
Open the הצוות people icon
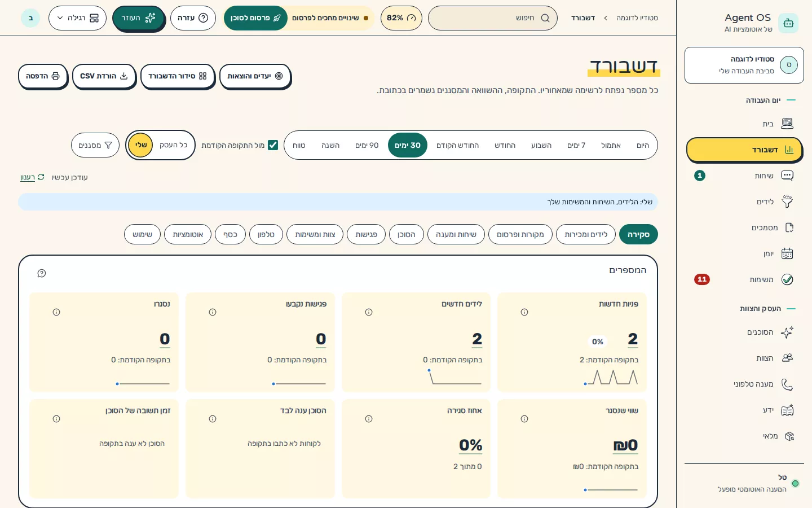(x=787, y=358)
